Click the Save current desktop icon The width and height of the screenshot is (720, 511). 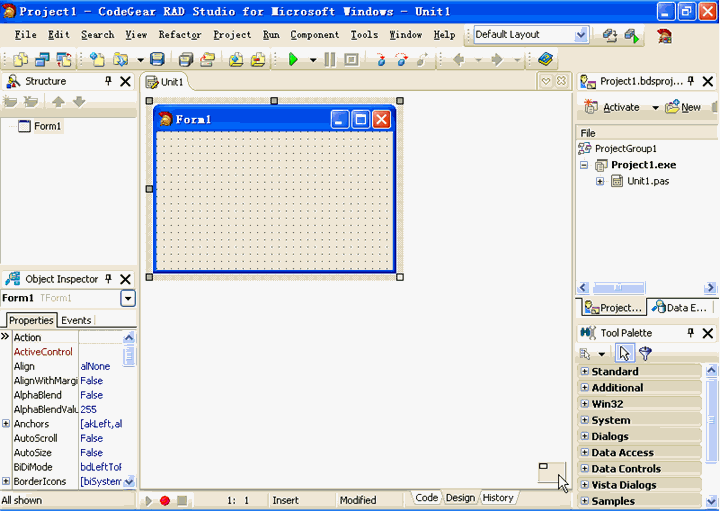tap(610, 35)
